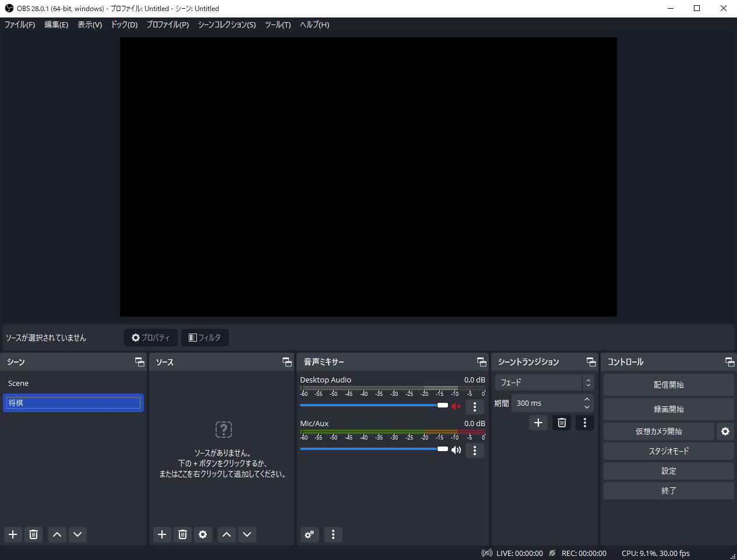Image resolution: width=737 pixels, height=560 pixels.
Task: Open the シーンコレクション(S) menu
Action: click(227, 24)
